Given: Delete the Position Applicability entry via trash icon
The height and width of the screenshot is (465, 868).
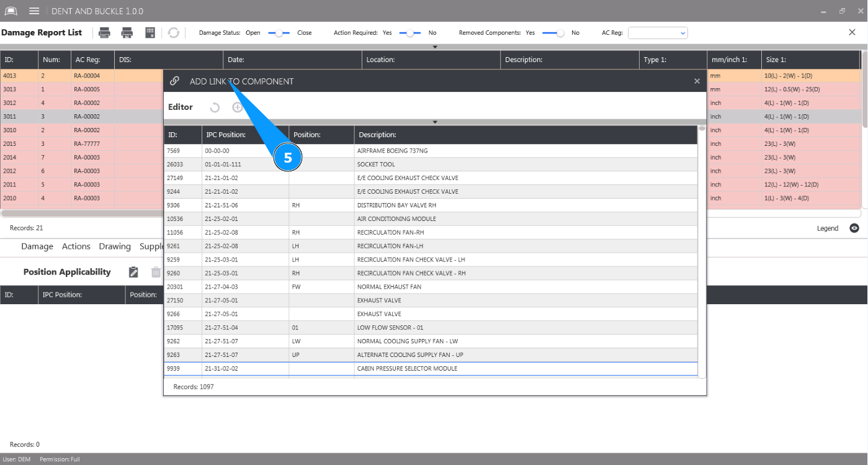Looking at the screenshot, I should 156,272.
